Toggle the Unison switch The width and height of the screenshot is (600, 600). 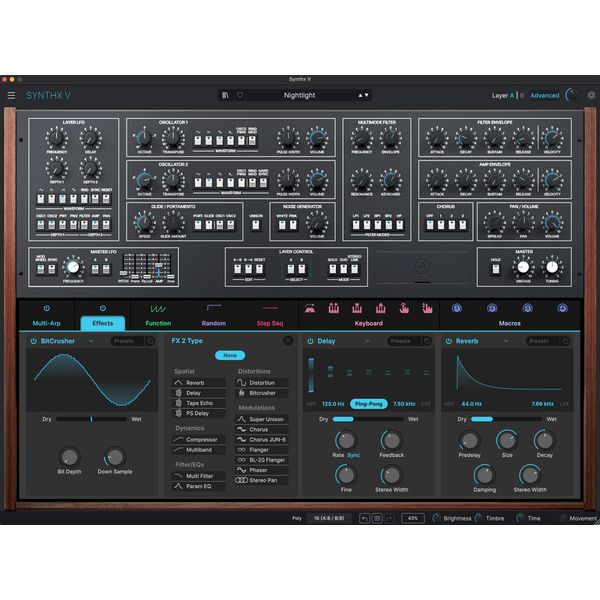256,225
